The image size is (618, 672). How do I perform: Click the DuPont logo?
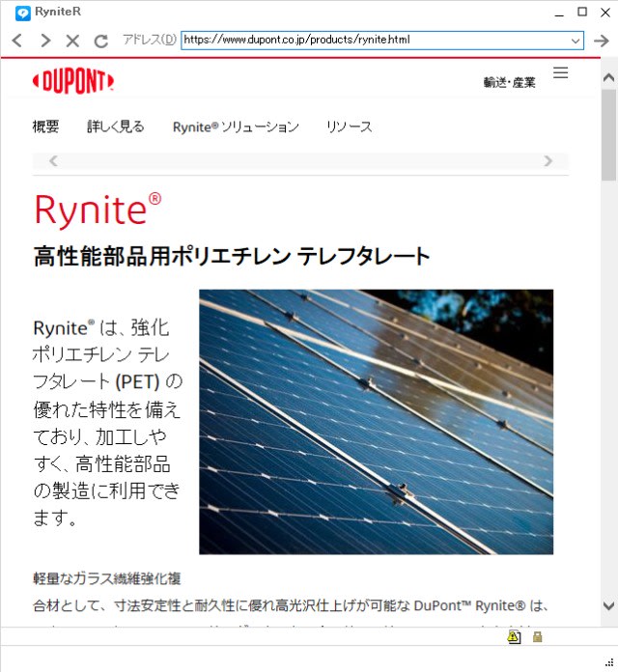[73, 81]
